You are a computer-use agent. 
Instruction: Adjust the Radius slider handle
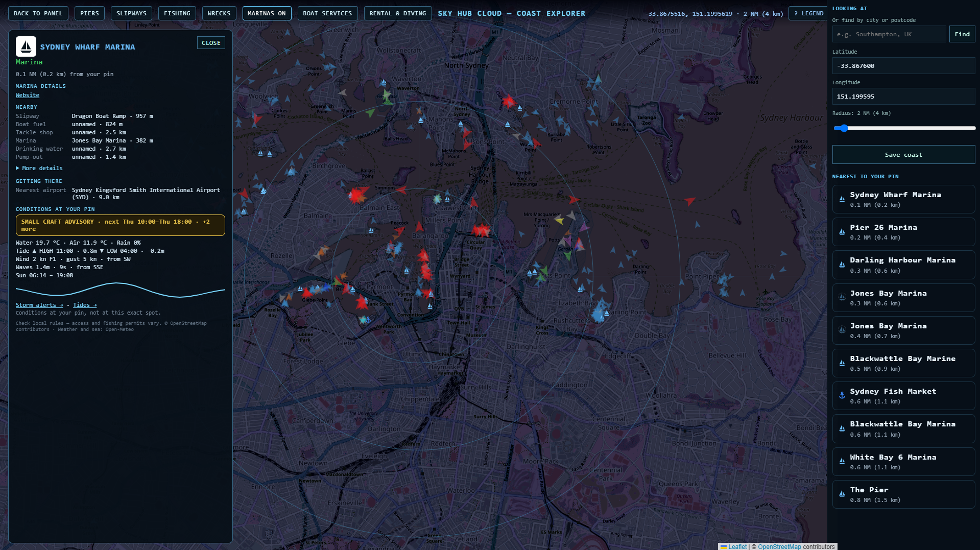844,128
